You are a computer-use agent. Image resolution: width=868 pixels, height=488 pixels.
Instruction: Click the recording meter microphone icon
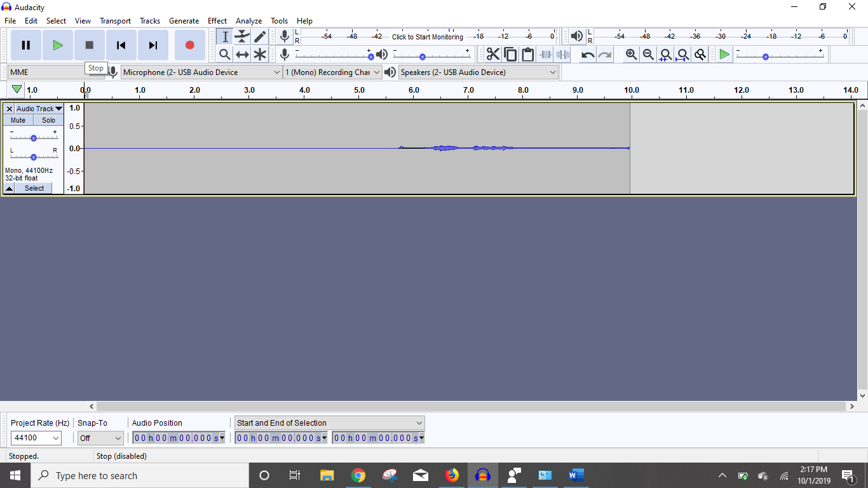[x=285, y=36]
